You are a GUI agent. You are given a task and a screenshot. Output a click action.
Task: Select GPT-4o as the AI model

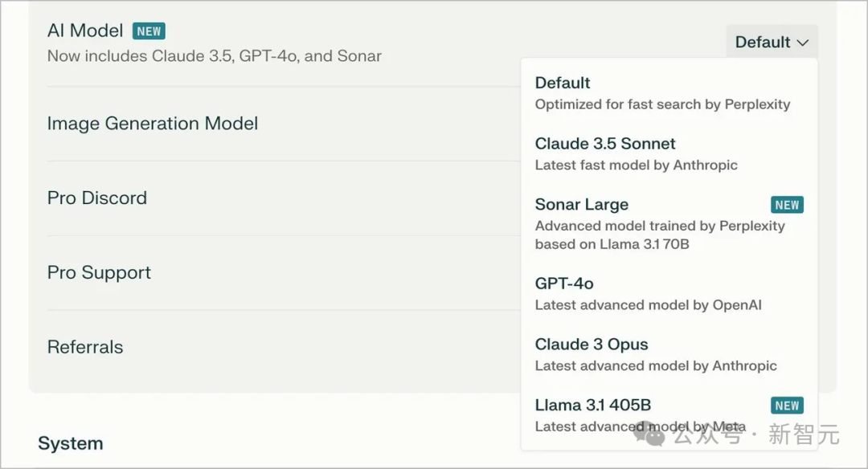click(648, 293)
